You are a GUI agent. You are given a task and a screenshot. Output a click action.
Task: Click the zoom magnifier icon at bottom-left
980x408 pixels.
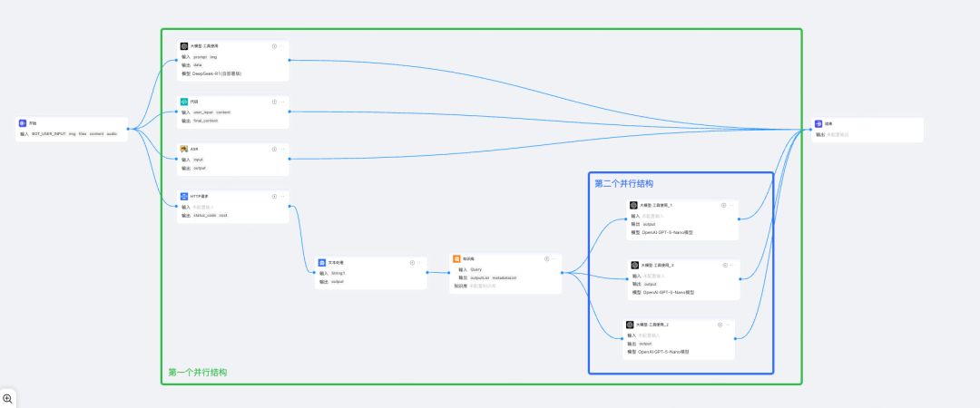8,399
